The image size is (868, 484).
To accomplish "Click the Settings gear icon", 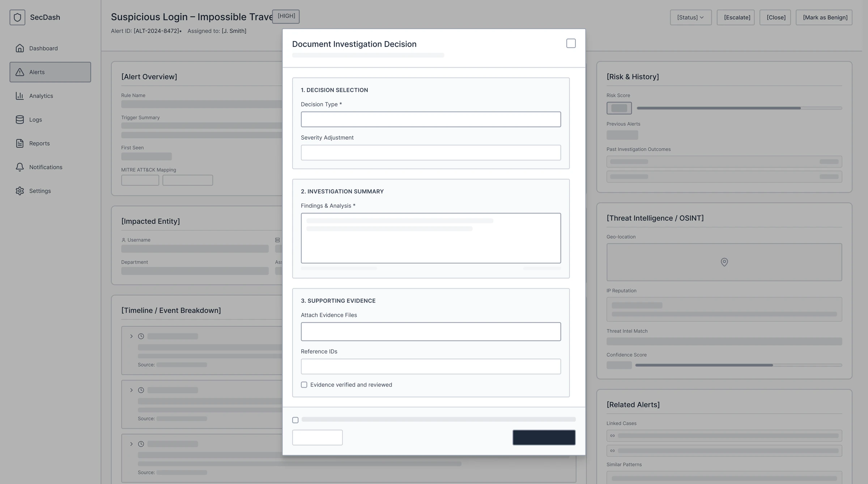I will [x=20, y=191].
